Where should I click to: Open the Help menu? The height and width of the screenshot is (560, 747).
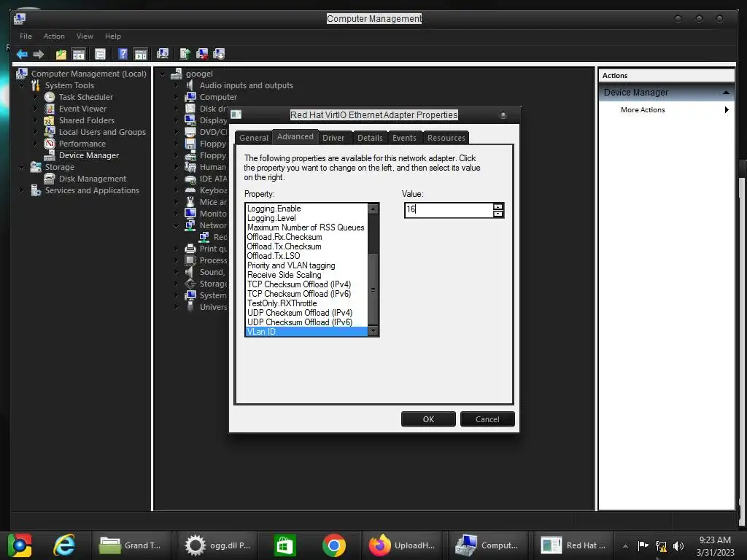pos(113,36)
